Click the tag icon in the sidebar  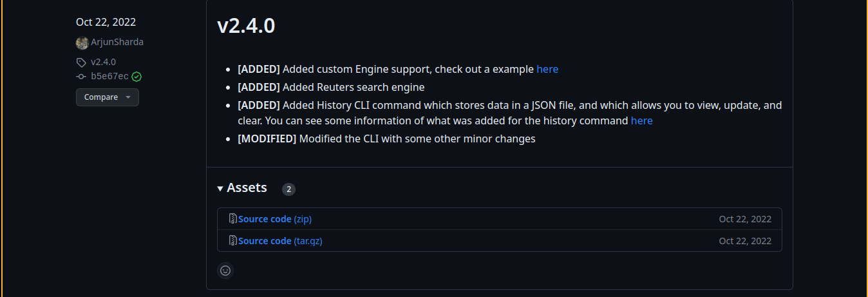81,62
